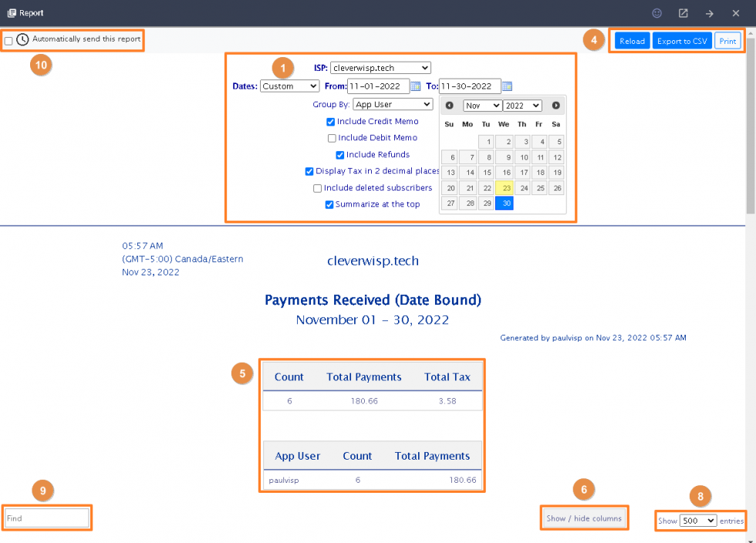This screenshot has width=756, height=543.
Task: Open the Group By App User dropdown
Action: 393,104
